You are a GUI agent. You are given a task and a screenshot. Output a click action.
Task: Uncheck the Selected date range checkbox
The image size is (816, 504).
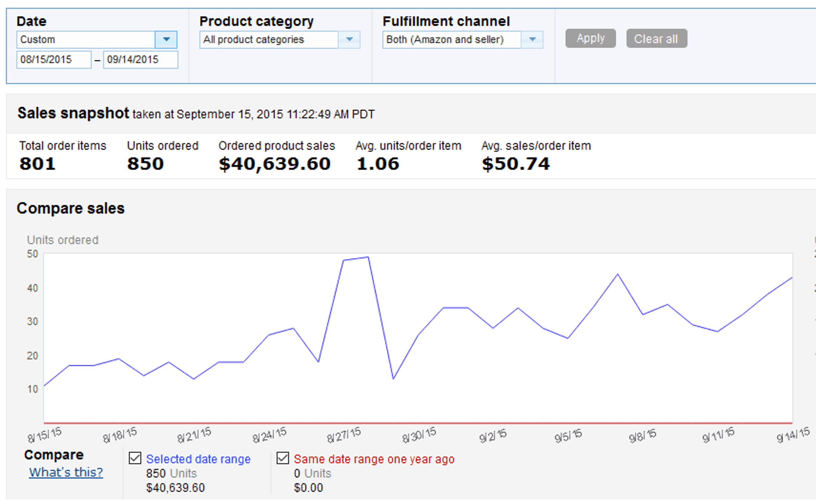tap(135, 458)
